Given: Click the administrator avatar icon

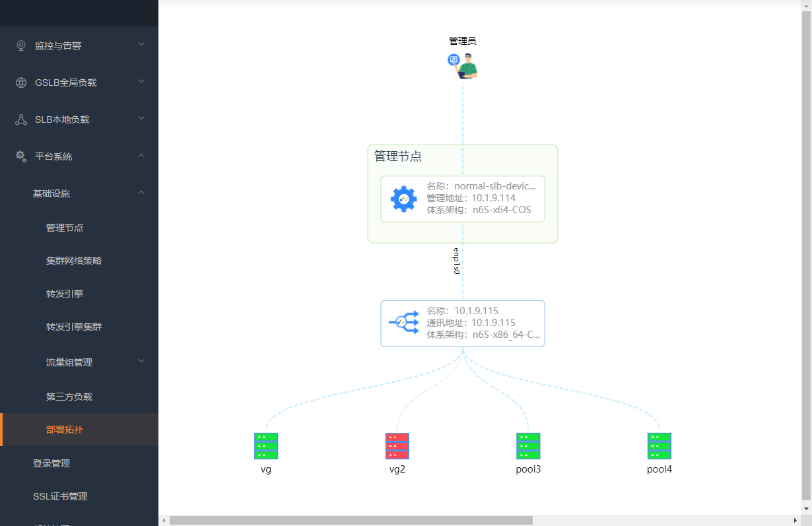Looking at the screenshot, I should tap(463, 66).
